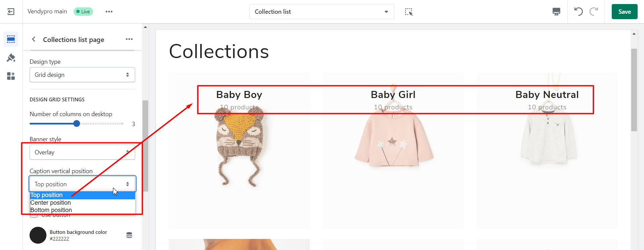
Task: Open the Design type dropdown showing Grid design
Action: click(82, 74)
